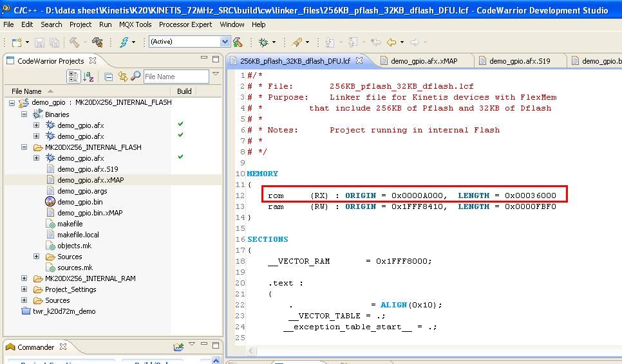The height and width of the screenshot is (364, 622).
Task: Click the Save All toolbar icon
Action: 54,42
